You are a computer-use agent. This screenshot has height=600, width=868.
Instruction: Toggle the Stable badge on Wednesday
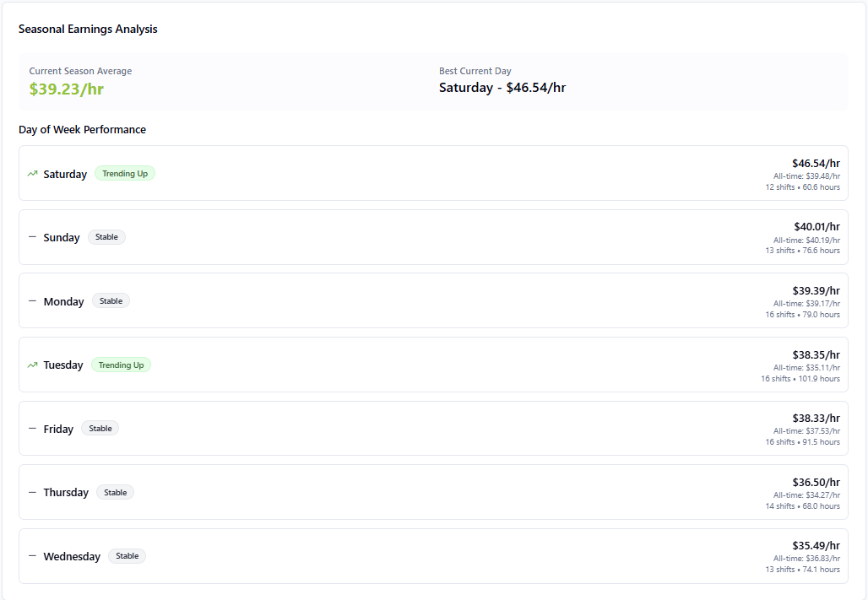127,555
